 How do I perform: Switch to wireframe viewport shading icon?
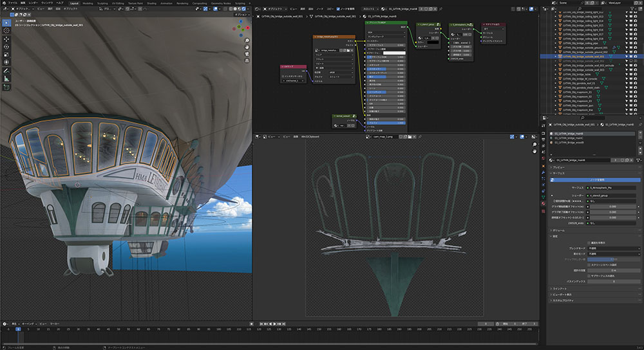[x=231, y=8]
